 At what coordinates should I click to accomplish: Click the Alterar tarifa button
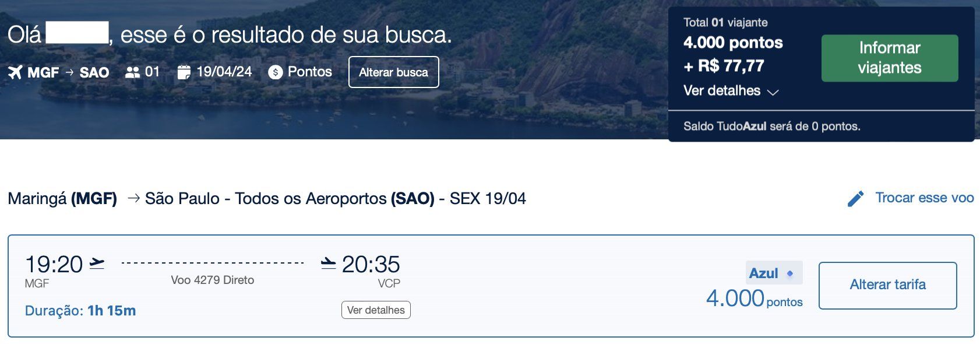point(887,285)
